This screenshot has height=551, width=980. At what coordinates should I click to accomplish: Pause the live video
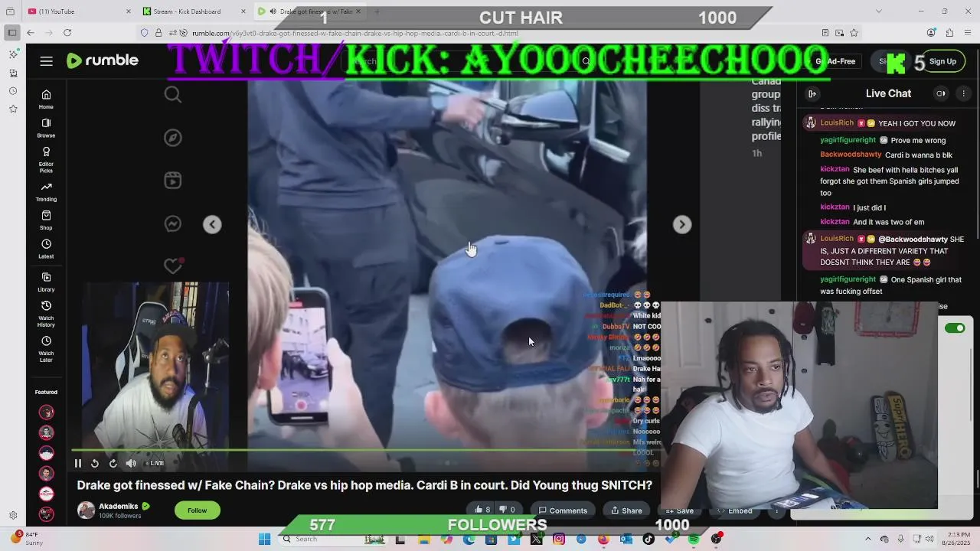(x=77, y=463)
